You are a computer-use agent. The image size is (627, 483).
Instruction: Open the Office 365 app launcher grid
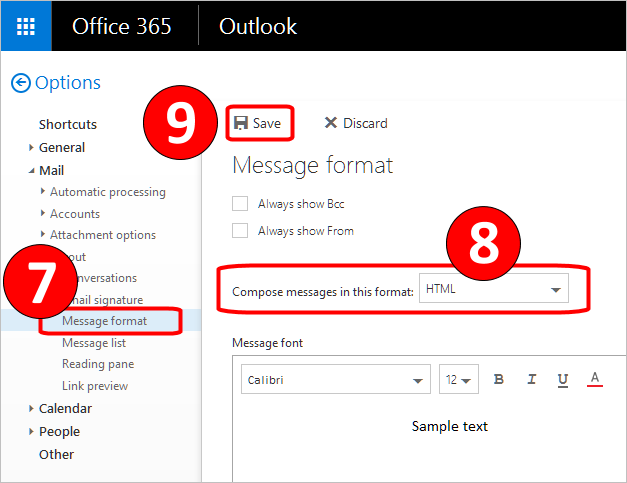[26, 26]
